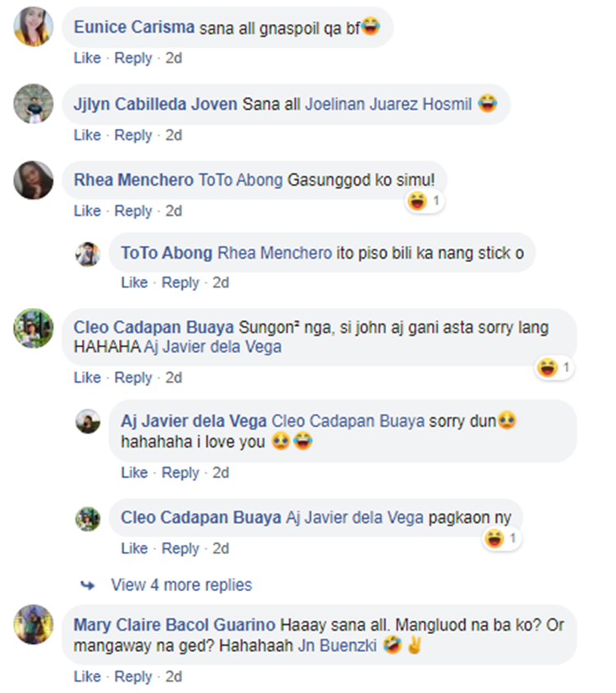Open ToTo Abong's small avatar
Viewport: 616px width, 693px height.
pos(88,255)
